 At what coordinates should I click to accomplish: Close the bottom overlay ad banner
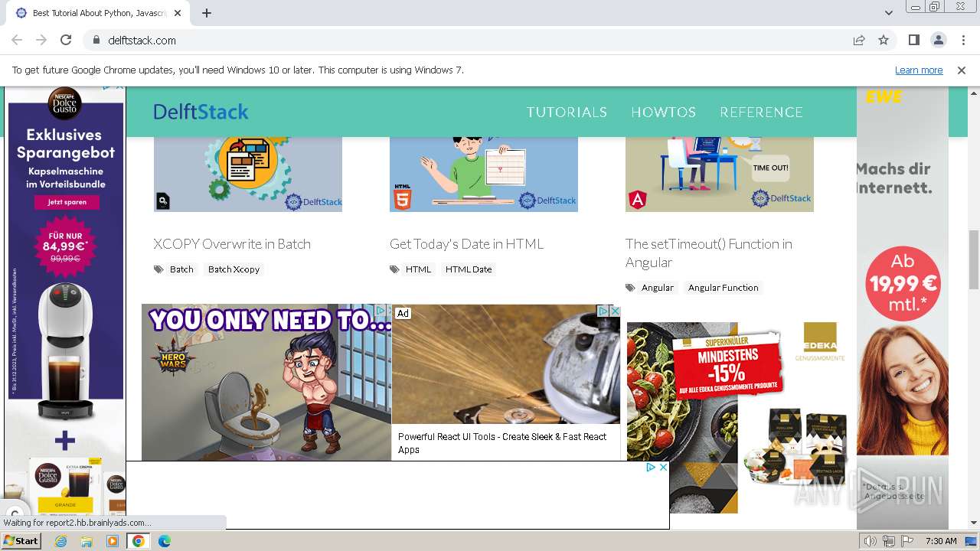click(x=663, y=467)
